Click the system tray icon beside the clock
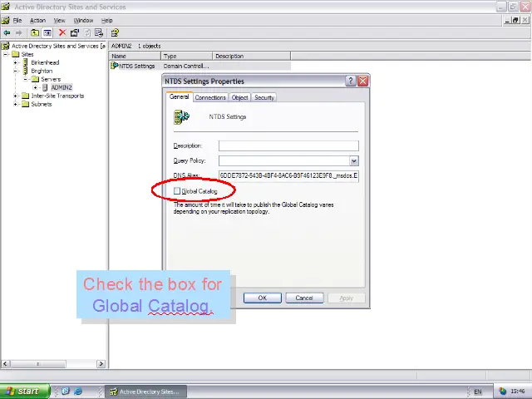 point(502,392)
